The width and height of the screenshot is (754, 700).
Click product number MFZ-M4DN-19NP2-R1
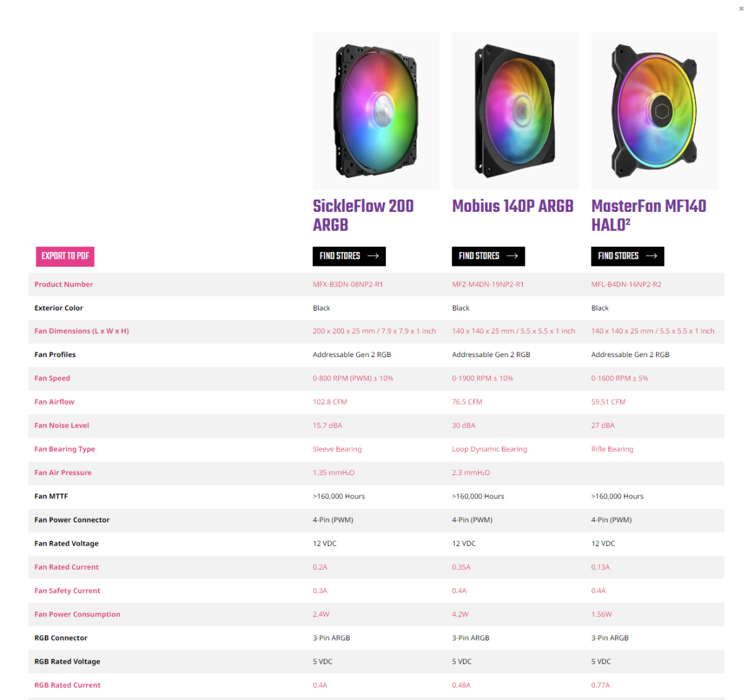pyautogui.click(x=488, y=285)
